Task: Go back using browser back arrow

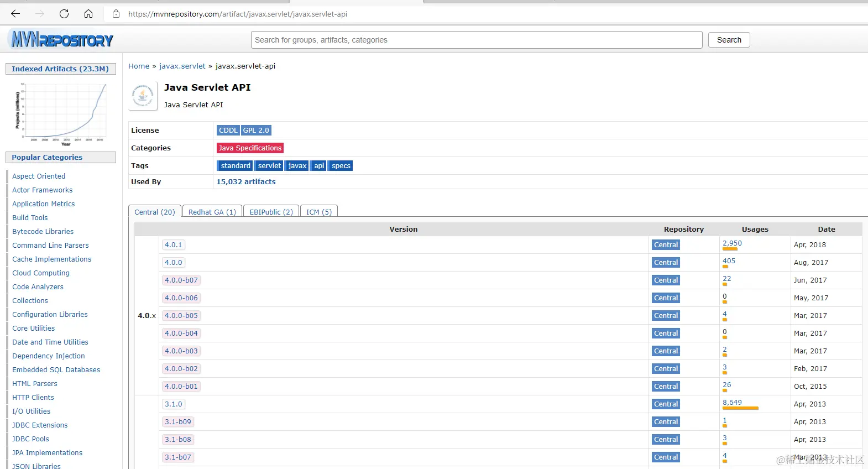Action: [15, 14]
